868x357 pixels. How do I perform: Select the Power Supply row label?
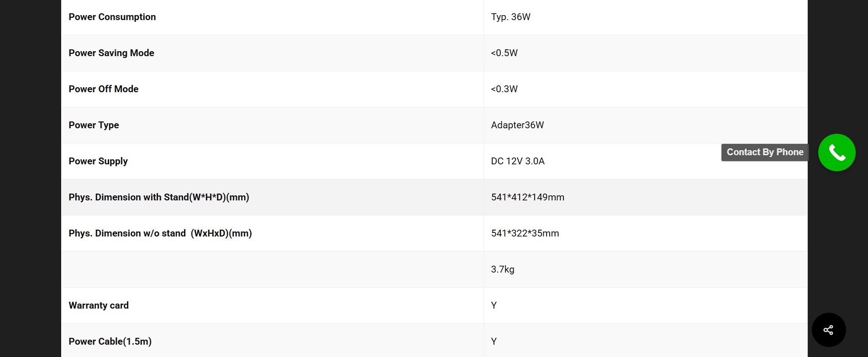(x=98, y=161)
